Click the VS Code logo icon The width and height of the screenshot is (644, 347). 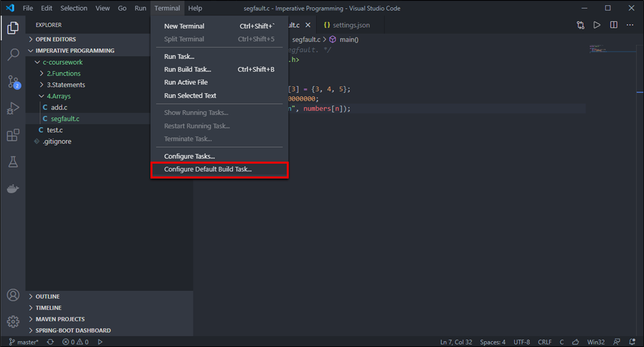[10, 8]
